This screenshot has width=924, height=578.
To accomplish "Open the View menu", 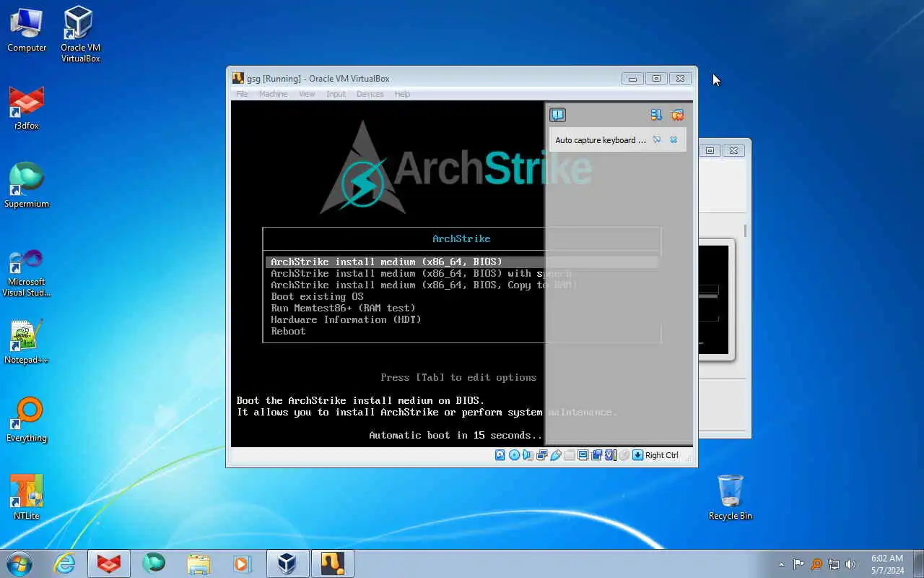I will click(307, 94).
